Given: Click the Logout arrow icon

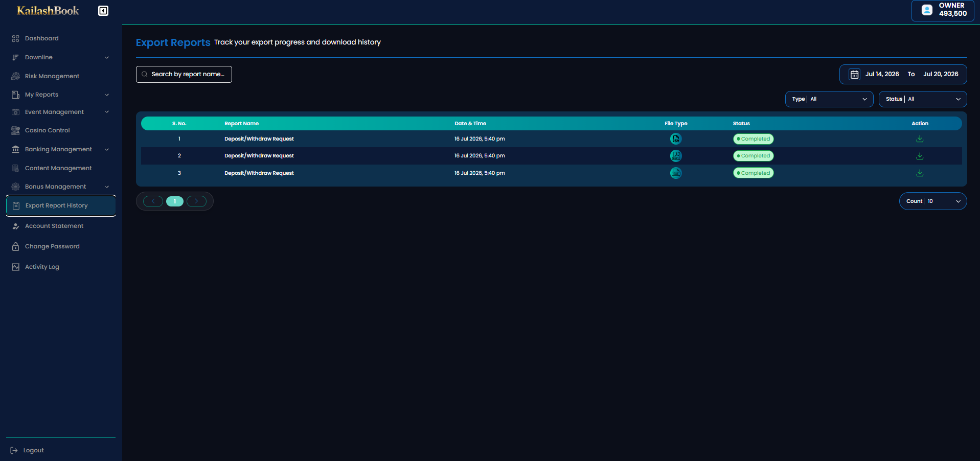Looking at the screenshot, I should pyautogui.click(x=14, y=450).
